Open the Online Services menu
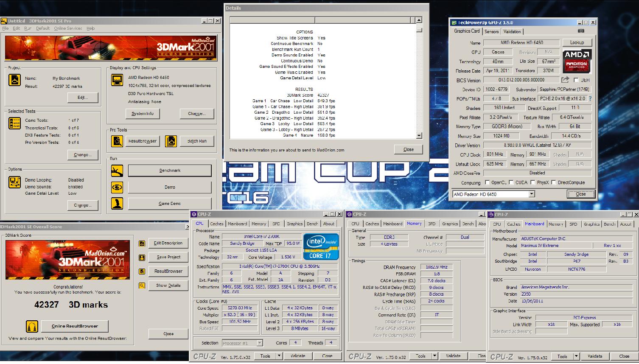 (68, 28)
